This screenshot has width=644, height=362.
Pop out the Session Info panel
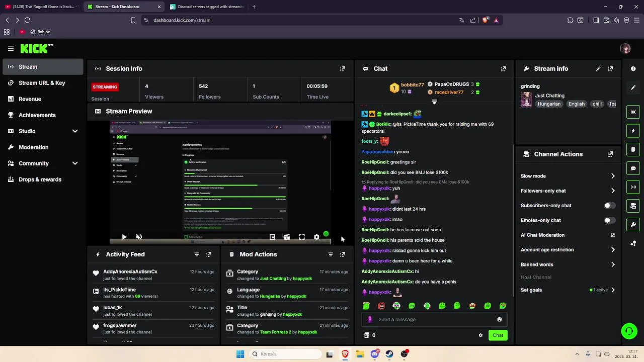pyautogui.click(x=343, y=69)
